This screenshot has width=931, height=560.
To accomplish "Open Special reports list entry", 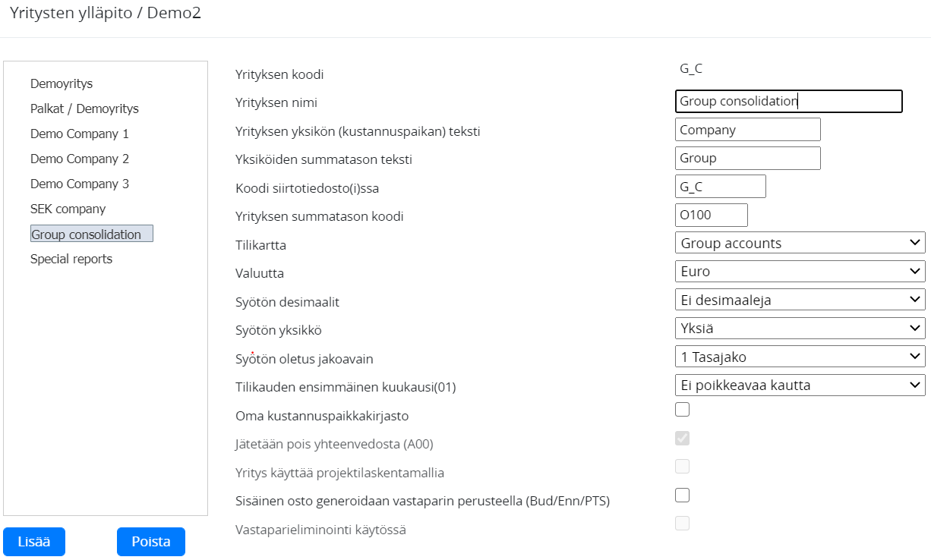I will click(x=71, y=259).
